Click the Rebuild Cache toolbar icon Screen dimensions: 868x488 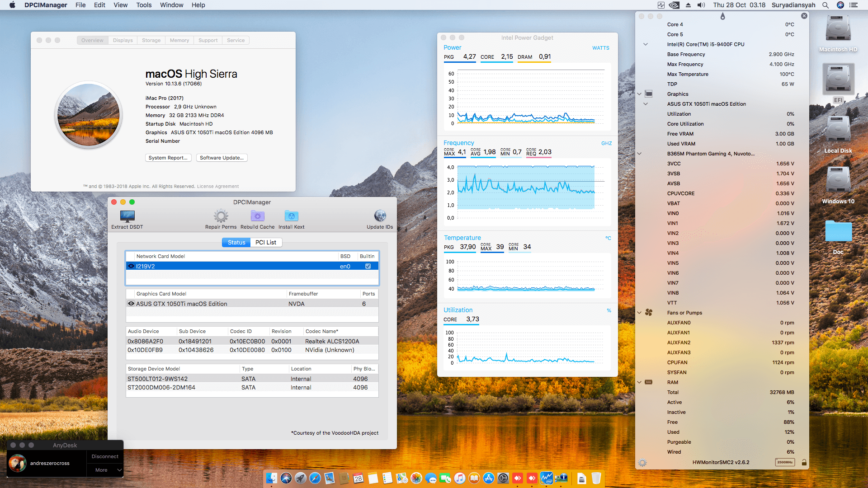(x=257, y=216)
